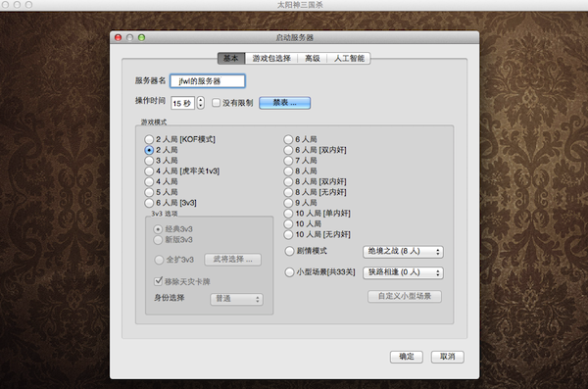Click the 服务器名 input field
This screenshot has width=588, height=389.
[x=208, y=81]
